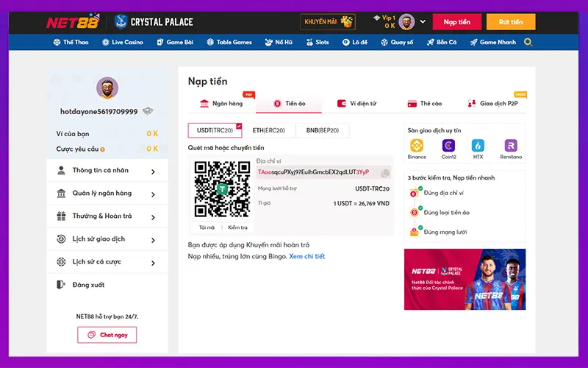
Task: Expand the Quản lý ngân hàng chevron
Action: [x=153, y=194]
